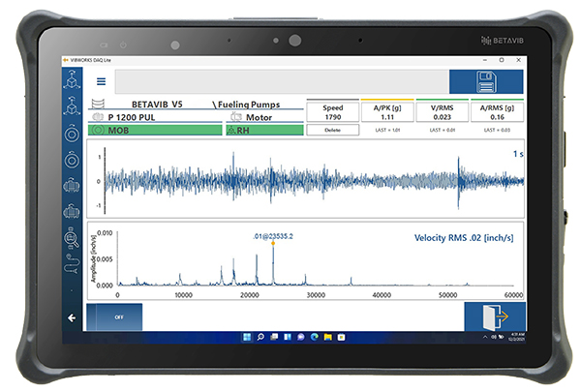
Task: Click the 30000 frequency axis label
Action: tap(316, 295)
